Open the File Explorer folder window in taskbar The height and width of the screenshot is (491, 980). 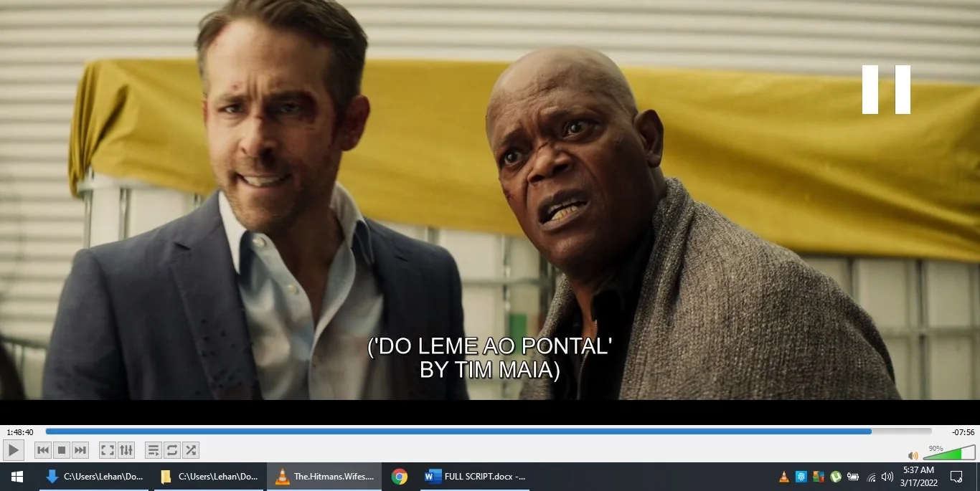pos(209,477)
